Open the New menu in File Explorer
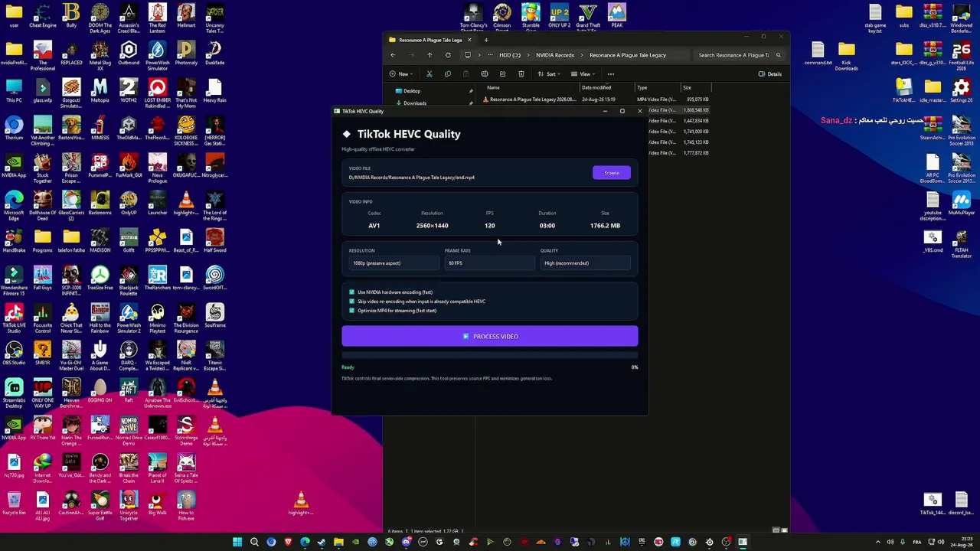This screenshot has height=551, width=980. pos(401,74)
